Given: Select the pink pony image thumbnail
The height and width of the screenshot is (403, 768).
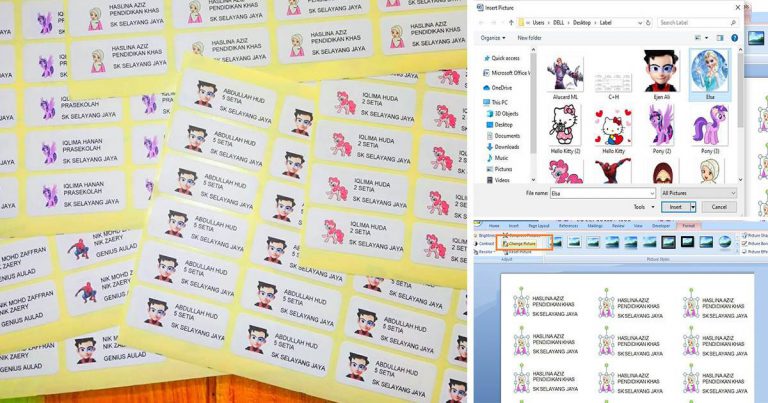Looking at the screenshot, I should point(565,171).
